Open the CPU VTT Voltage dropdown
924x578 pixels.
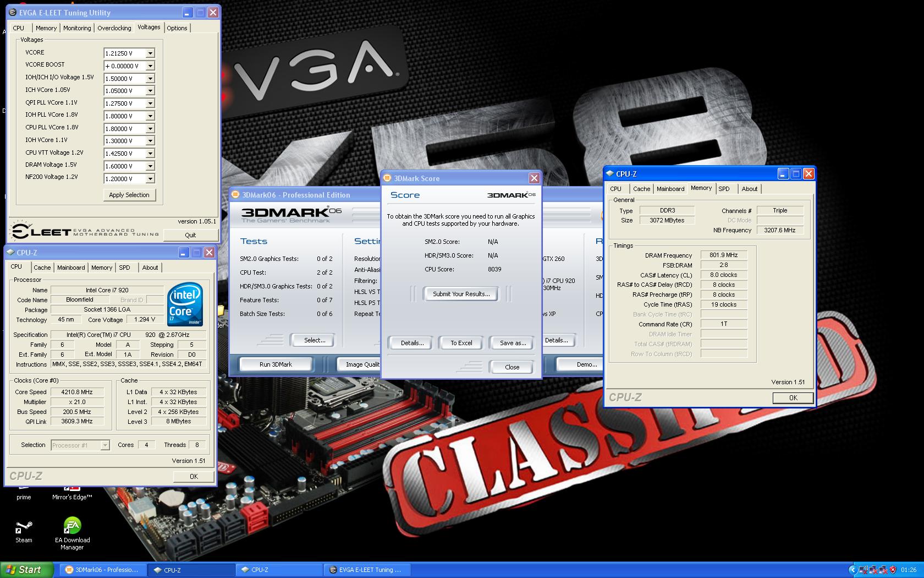tap(150, 154)
